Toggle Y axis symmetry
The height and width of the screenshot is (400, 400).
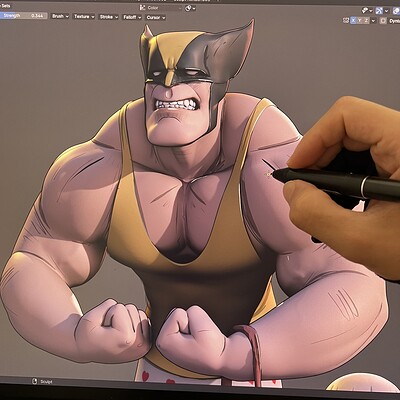coord(360,20)
